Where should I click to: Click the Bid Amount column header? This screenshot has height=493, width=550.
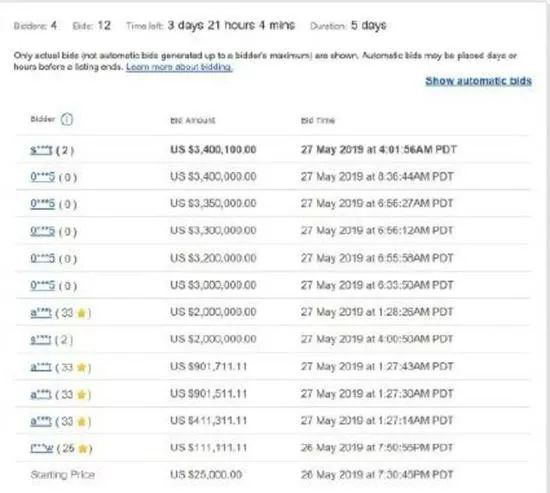(193, 121)
